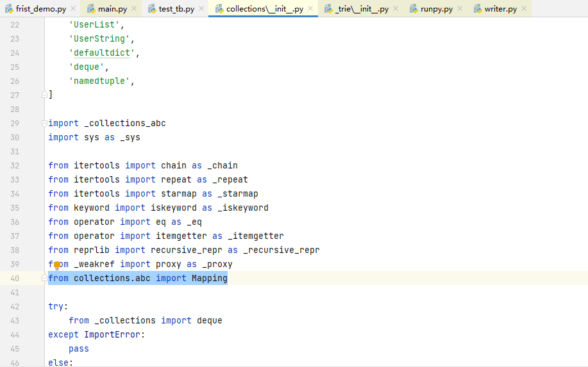The height and width of the screenshot is (367, 588).
Task: Open the _trie\__init__.py tab
Action: click(x=362, y=8)
